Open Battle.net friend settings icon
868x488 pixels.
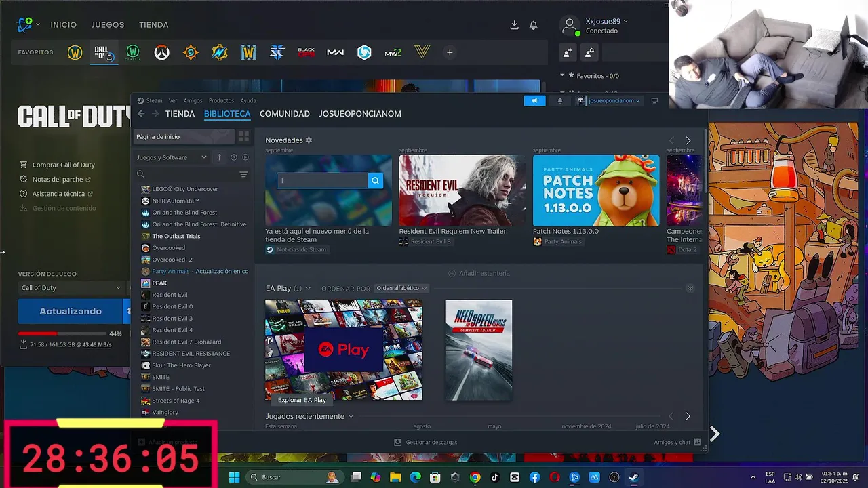click(589, 52)
